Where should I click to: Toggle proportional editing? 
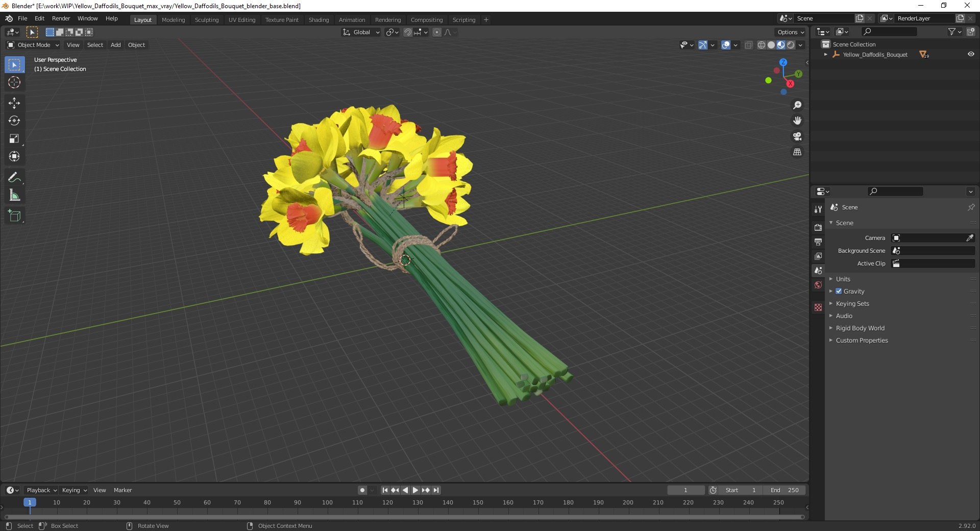437,32
